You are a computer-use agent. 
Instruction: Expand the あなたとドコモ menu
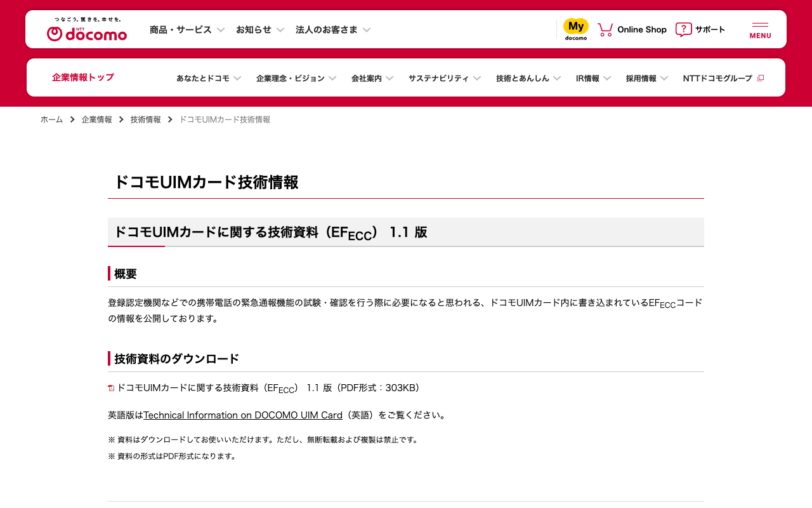(x=209, y=78)
